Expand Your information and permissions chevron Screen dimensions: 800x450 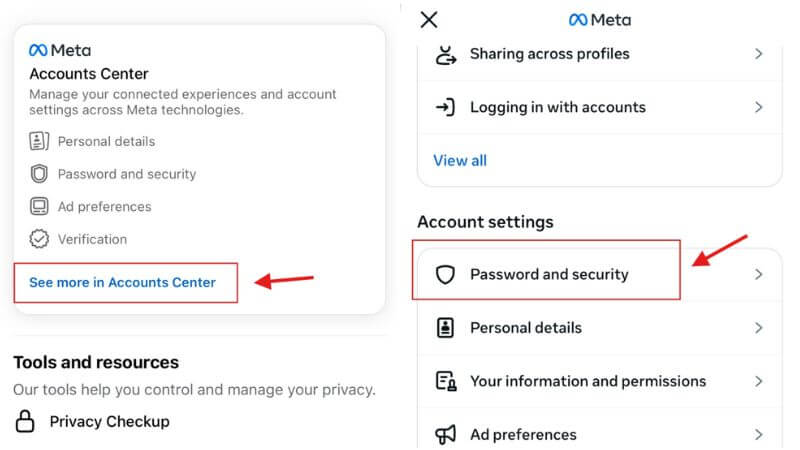[758, 381]
